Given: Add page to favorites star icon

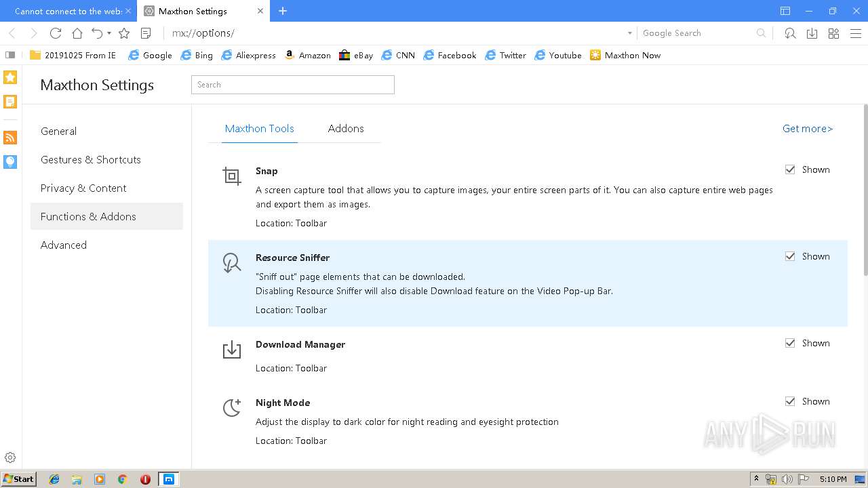Looking at the screenshot, I should coord(124,33).
